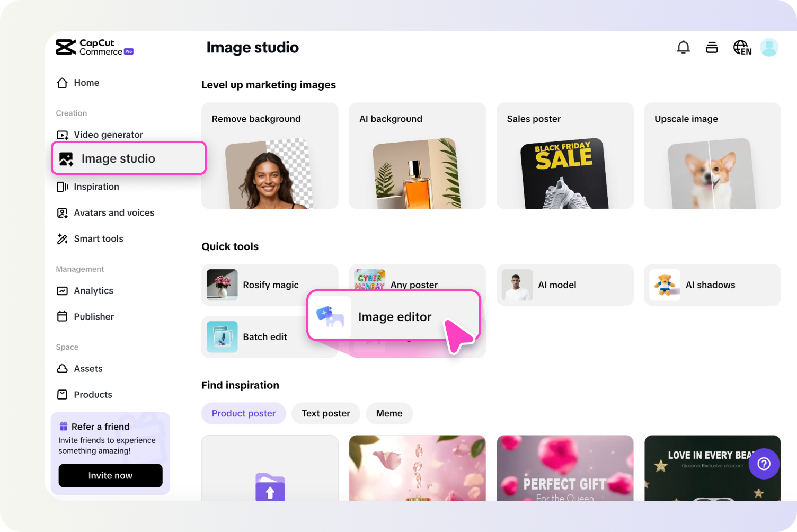Open Assets under the Space section
The height and width of the screenshot is (532, 797).
point(88,368)
